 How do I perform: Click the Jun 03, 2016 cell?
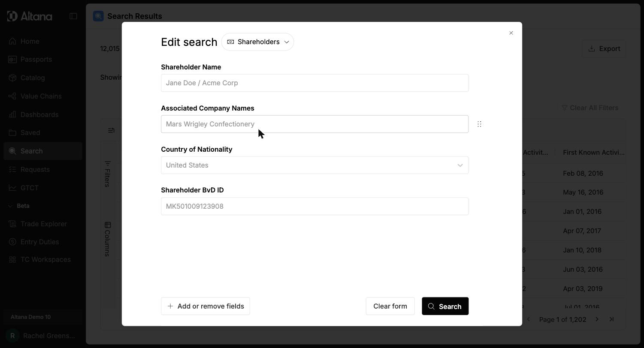(583, 270)
